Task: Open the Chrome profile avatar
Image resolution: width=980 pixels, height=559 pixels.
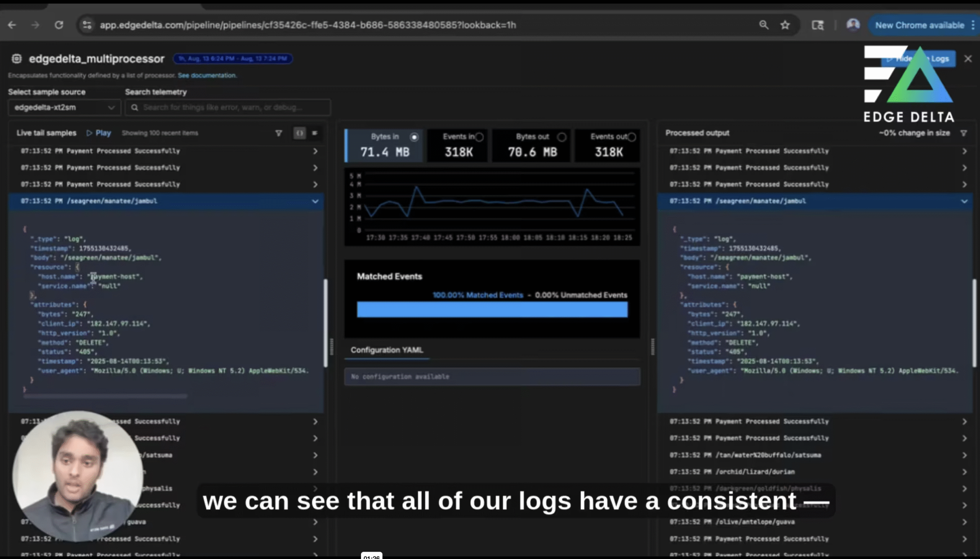Action: [x=854, y=25]
